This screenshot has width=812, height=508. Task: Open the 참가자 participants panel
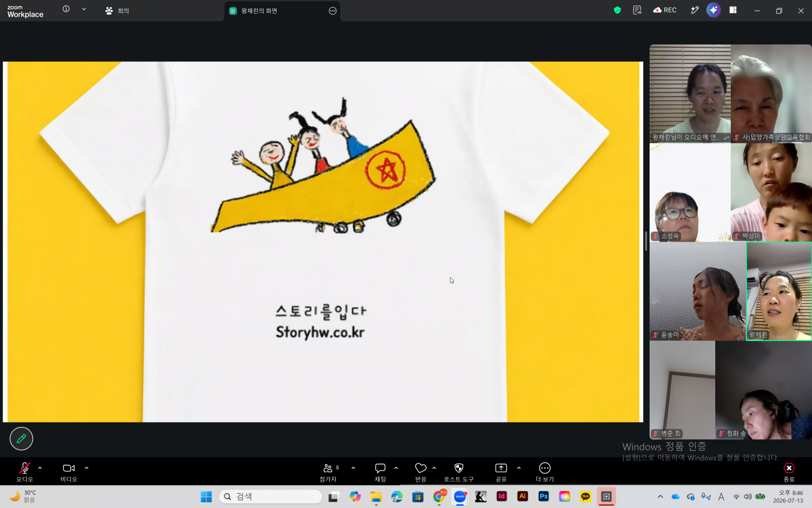[x=328, y=472]
